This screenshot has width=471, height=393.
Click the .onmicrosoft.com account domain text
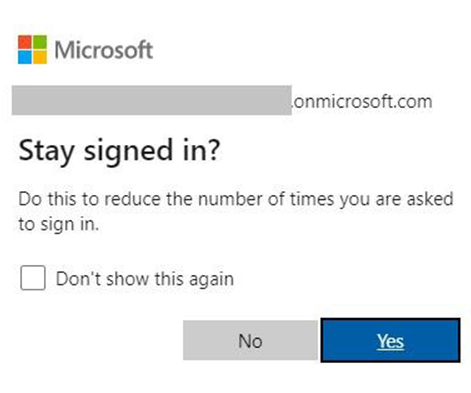click(x=362, y=102)
